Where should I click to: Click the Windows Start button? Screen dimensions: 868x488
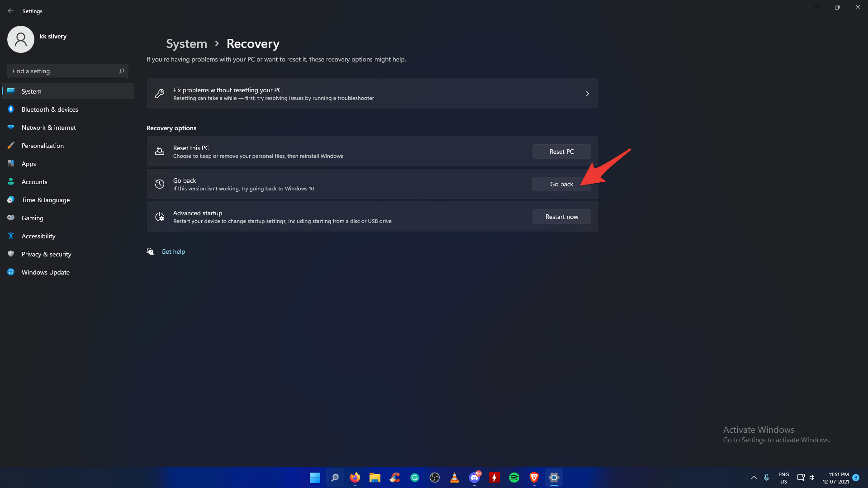point(315,478)
